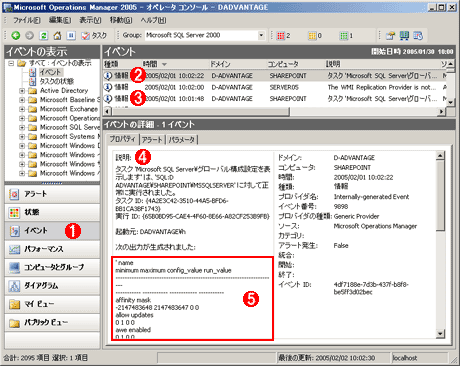Open the タスク toolbar button
460x366 pixels.
(x=94, y=35)
